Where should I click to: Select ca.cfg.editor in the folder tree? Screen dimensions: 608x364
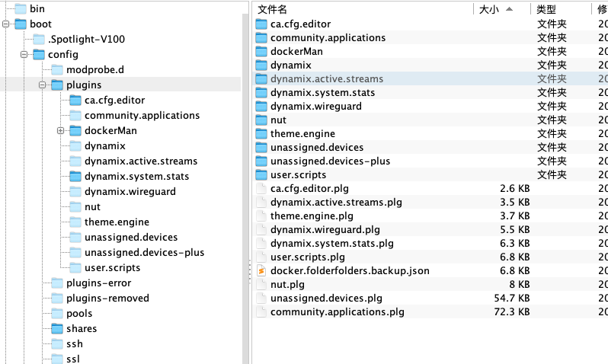coord(114,100)
